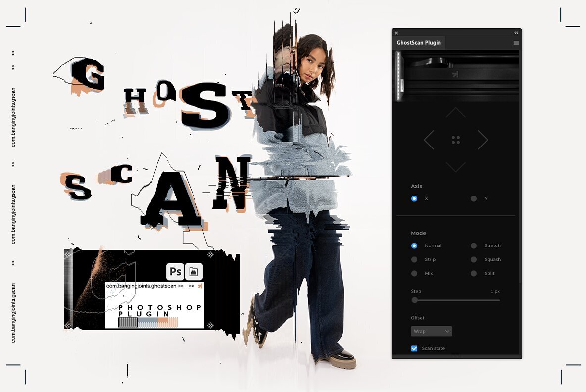Image resolution: width=586 pixels, height=392 pixels.
Task: Collapse the panel using the double-arrow icon
Action: tap(516, 32)
